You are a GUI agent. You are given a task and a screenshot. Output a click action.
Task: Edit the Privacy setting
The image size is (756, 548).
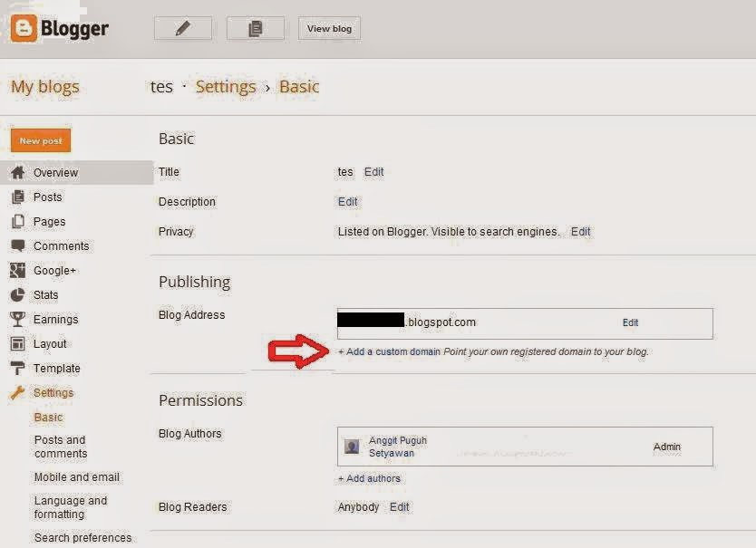click(x=580, y=232)
